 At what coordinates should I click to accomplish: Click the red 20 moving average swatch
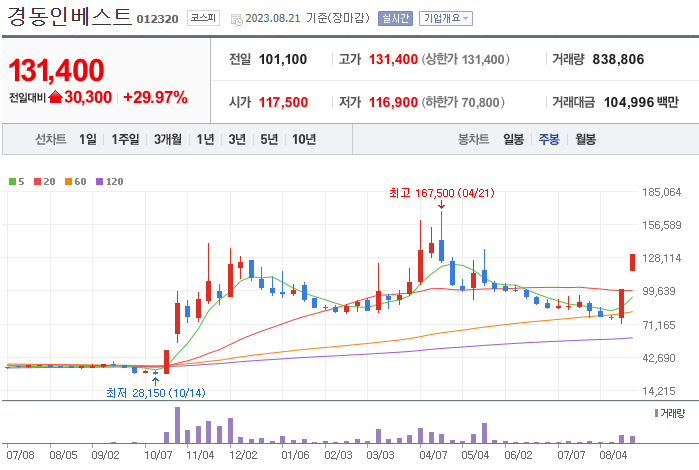[37, 181]
